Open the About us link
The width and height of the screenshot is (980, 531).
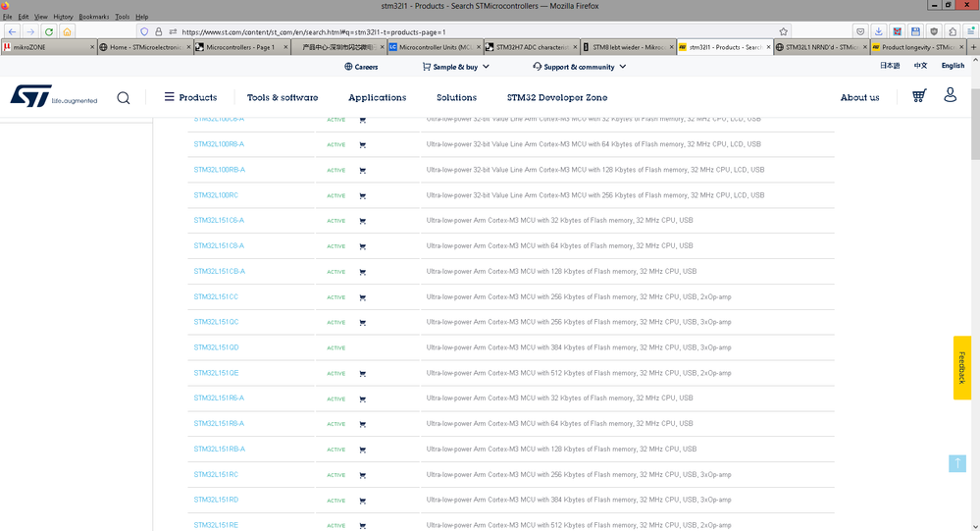(x=859, y=97)
